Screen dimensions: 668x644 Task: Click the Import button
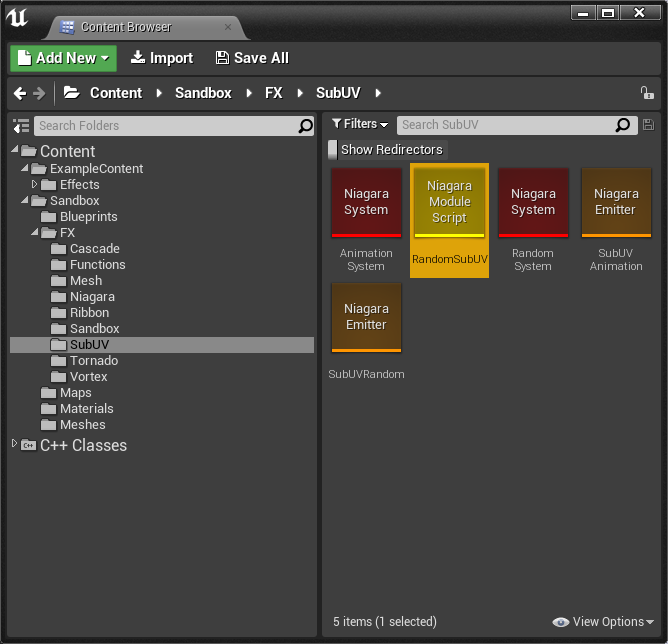161,58
